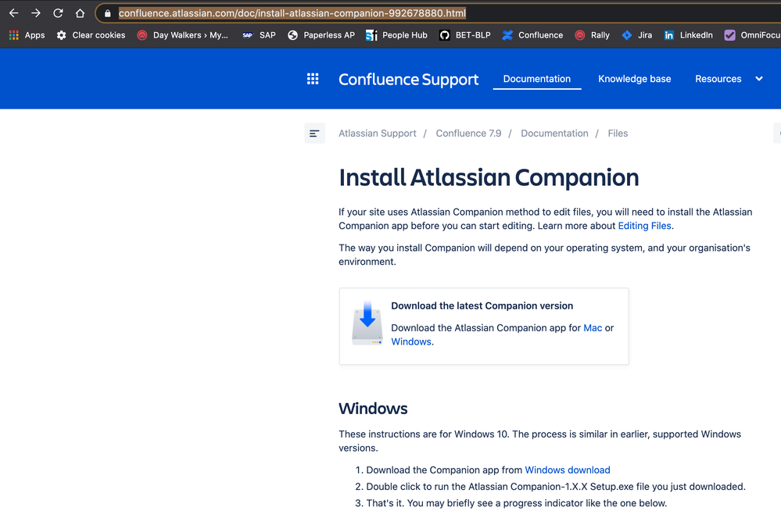Download Companion for Mac link
The image size is (781, 532).
coord(593,328)
